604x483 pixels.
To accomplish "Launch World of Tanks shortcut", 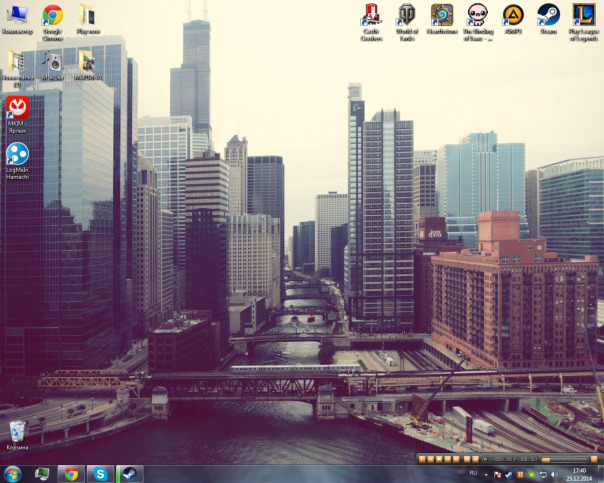I will [x=406, y=16].
